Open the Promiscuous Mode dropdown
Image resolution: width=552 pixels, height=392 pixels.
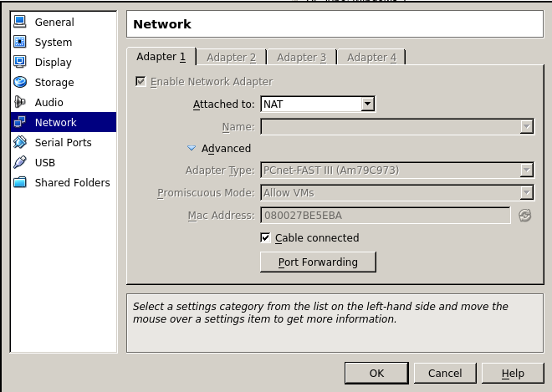[397, 193]
